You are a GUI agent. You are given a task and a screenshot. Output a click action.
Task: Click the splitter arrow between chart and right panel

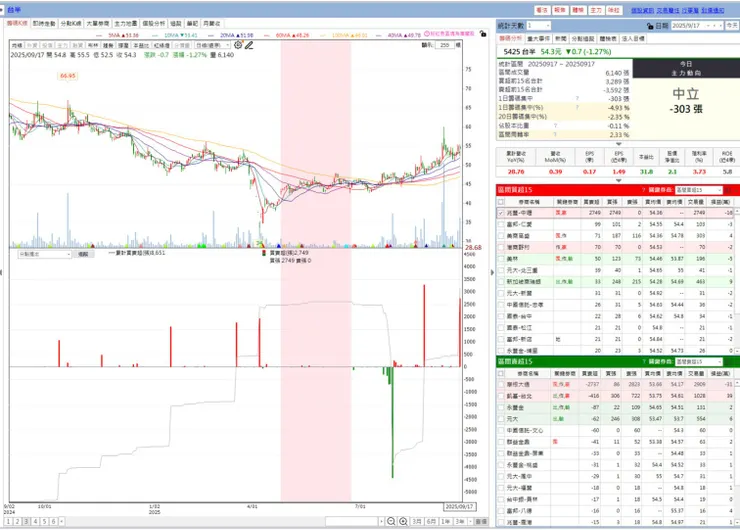(492, 272)
